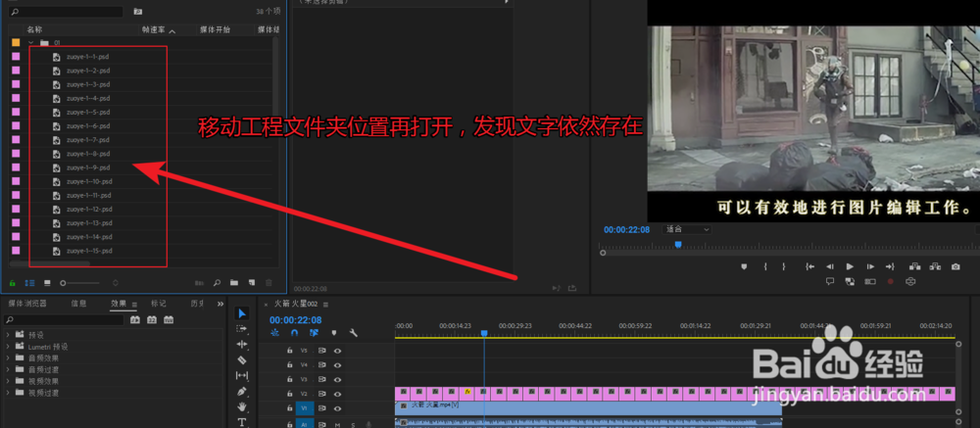Filter effects by Accelerated Effects icon
The width and height of the screenshot is (980, 428).
[135, 320]
